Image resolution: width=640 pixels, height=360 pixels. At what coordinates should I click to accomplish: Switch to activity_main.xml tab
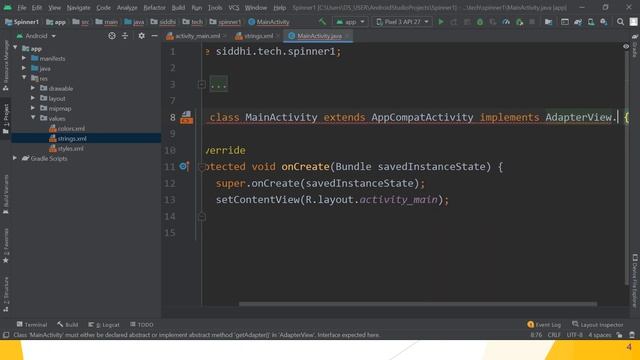click(197, 36)
